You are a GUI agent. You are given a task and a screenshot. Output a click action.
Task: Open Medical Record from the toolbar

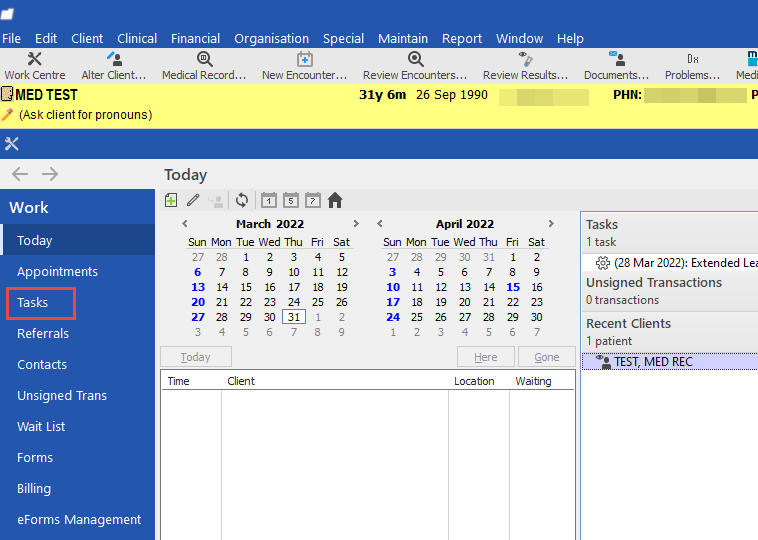(x=204, y=66)
